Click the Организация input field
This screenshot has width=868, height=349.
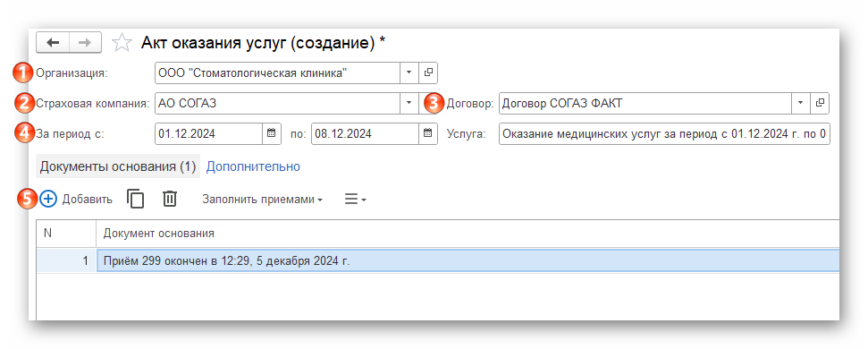tap(277, 72)
